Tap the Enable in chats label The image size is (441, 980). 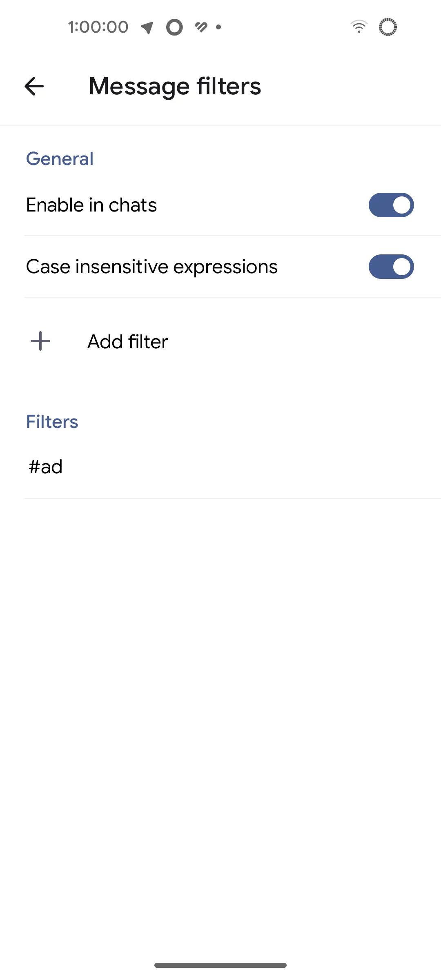pyautogui.click(x=91, y=205)
